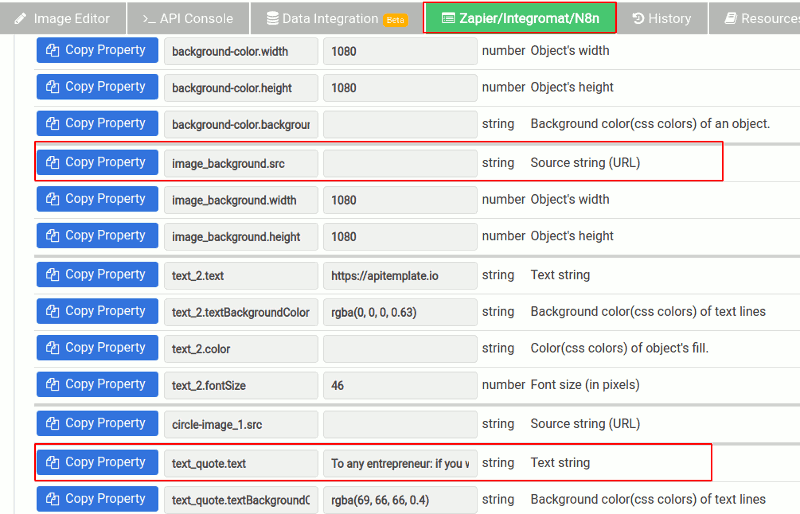Select the Zapier/Integromat/N8n tab
Image resolution: width=800 pixels, height=514 pixels.
(x=520, y=18)
